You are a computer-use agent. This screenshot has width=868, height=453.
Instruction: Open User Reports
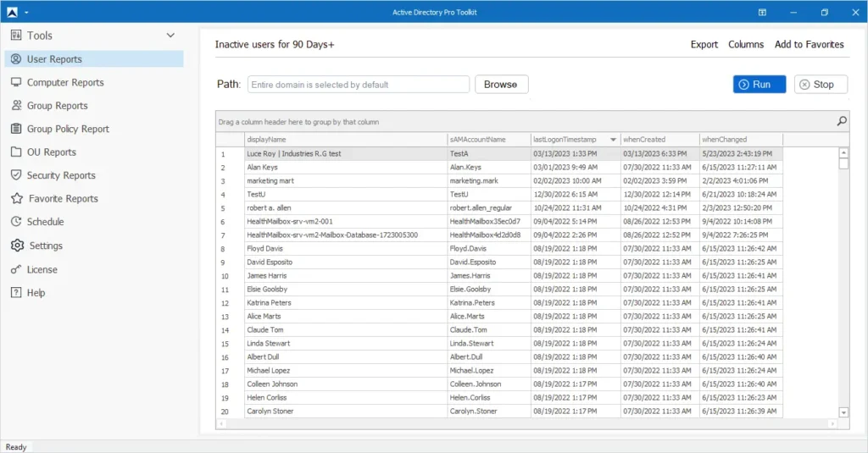(x=94, y=58)
